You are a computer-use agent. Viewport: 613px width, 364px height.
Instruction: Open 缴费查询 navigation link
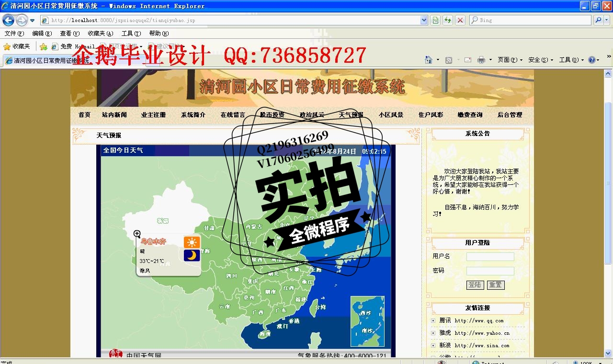point(470,115)
